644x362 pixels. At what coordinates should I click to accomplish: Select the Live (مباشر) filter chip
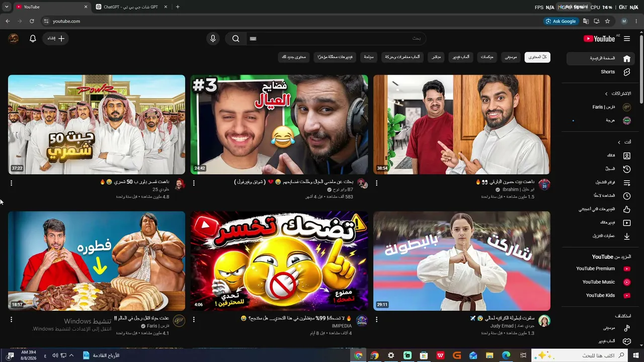[x=436, y=57]
